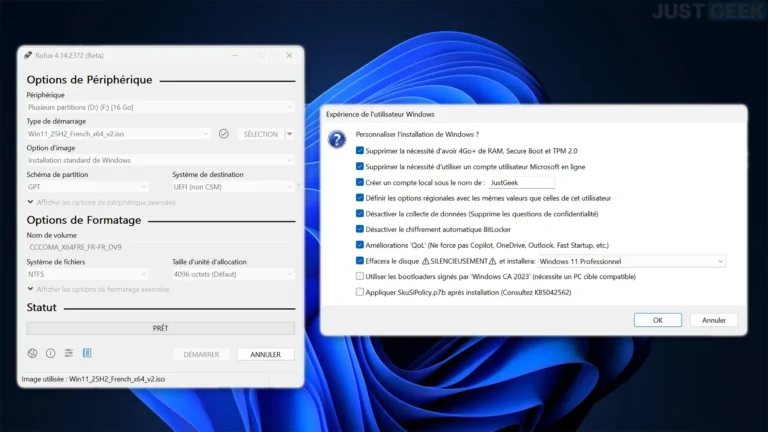
Task: Open Rufus language globe icon
Action: click(32, 353)
